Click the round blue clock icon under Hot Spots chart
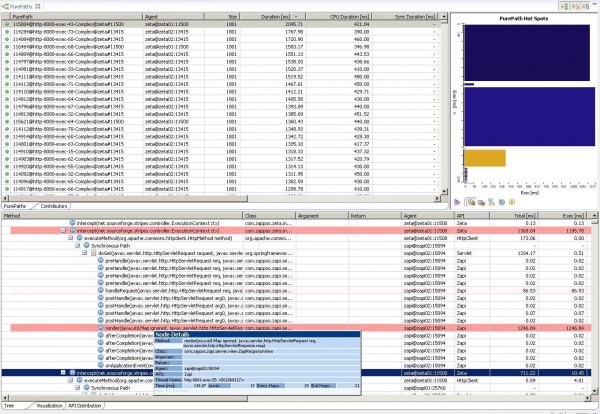This screenshot has height=414, width=600. click(502, 202)
